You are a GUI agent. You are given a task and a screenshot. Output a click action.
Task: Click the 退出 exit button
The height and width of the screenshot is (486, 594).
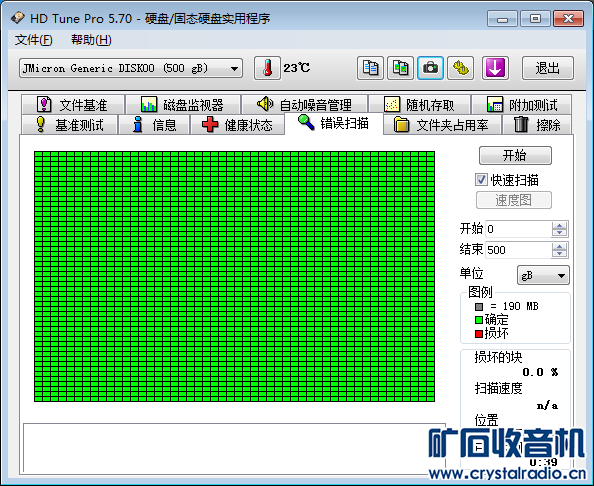[x=547, y=68]
